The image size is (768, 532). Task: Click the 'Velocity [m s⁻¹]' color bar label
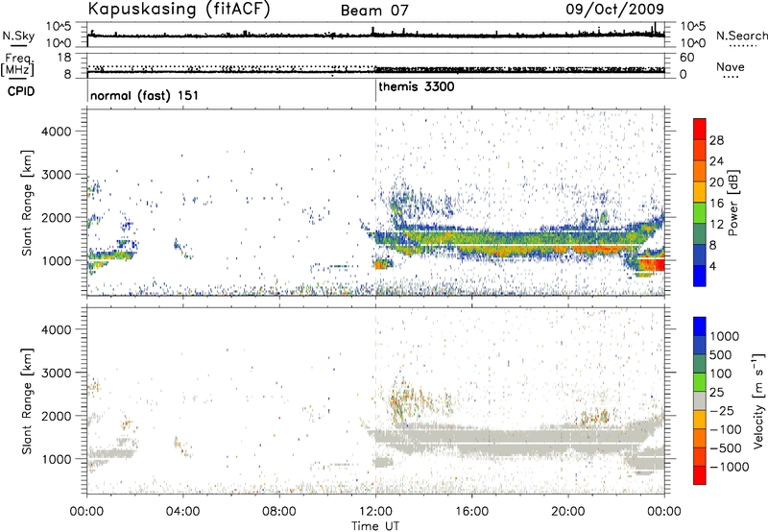click(x=758, y=400)
